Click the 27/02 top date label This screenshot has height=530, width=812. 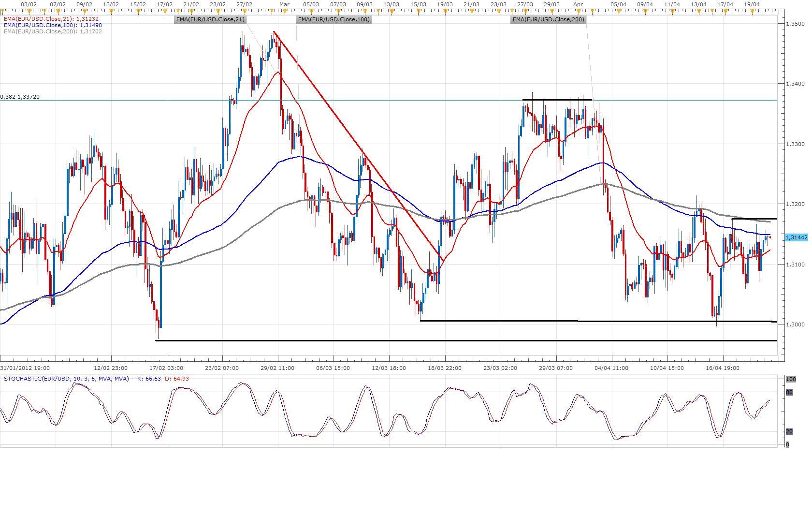coord(245,4)
